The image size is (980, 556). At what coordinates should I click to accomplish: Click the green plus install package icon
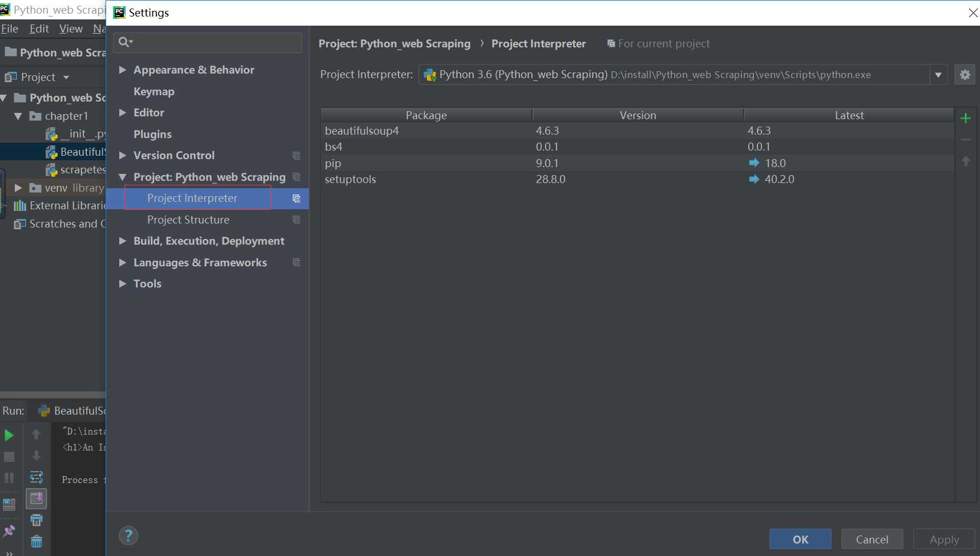tap(966, 118)
